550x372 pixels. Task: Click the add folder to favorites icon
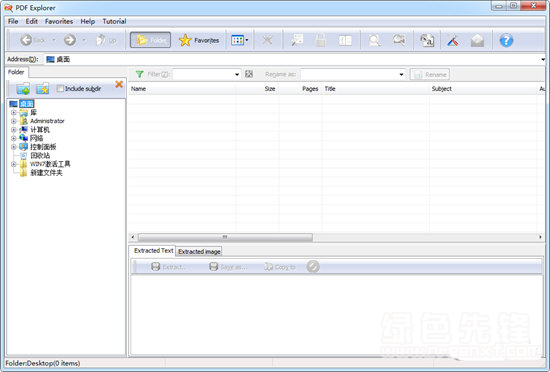pyautogui.click(x=43, y=89)
